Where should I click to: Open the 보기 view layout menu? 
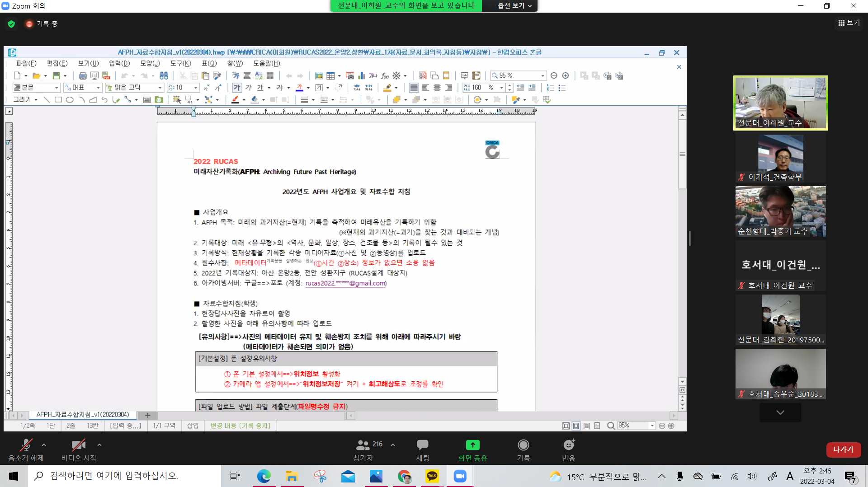pos(849,23)
